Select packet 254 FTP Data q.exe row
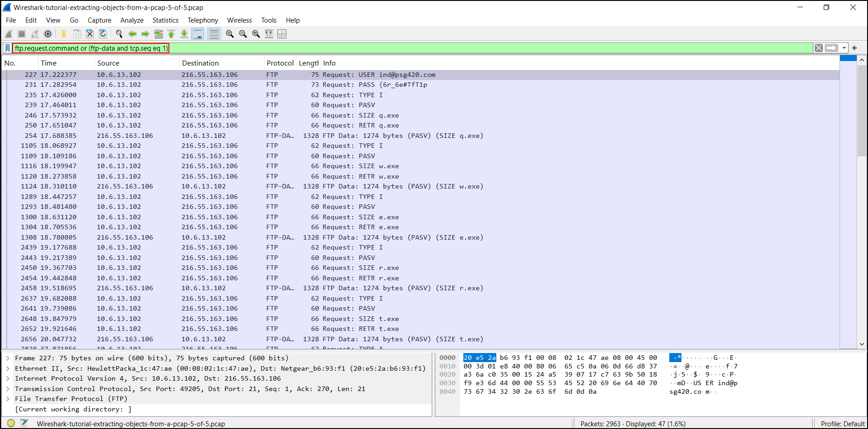The image size is (868, 429). (x=420, y=136)
